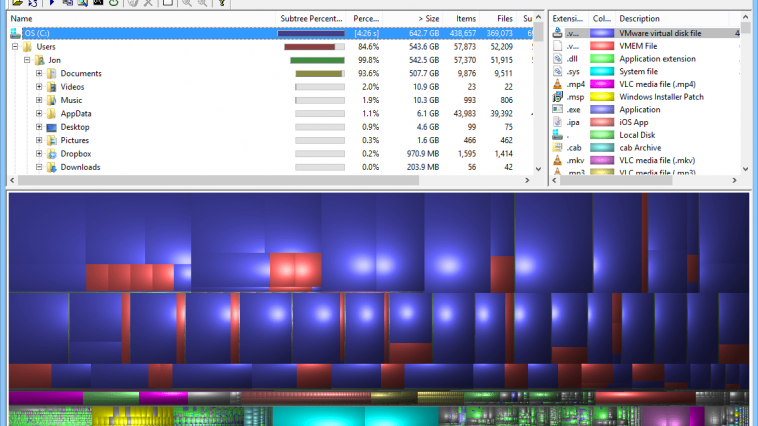The width and height of the screenshot is (758, 426).
Task: Sort by the Items column header
Action: tap(463, 19)
